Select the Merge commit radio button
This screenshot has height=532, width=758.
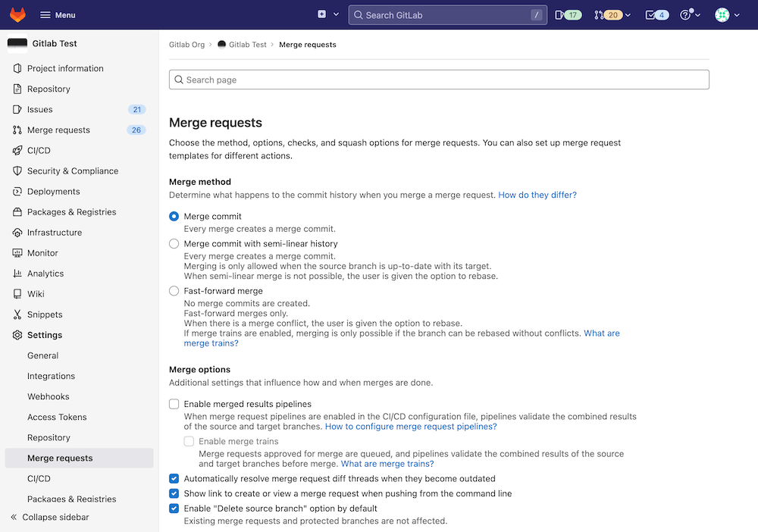pos(174,215)
